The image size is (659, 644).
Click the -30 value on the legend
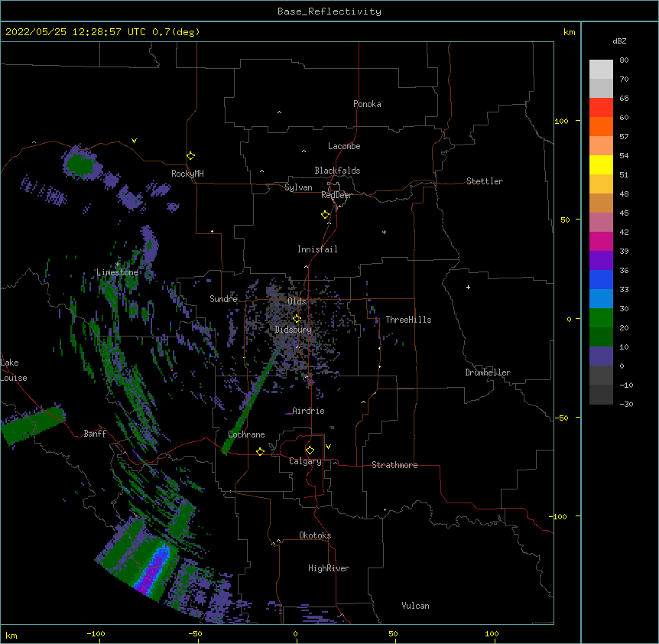point(626,404)
